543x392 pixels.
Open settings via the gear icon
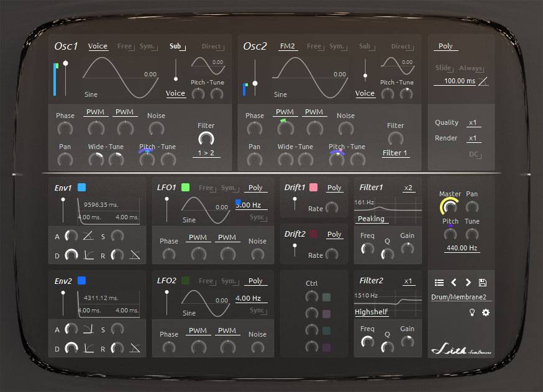click(486, 312)
